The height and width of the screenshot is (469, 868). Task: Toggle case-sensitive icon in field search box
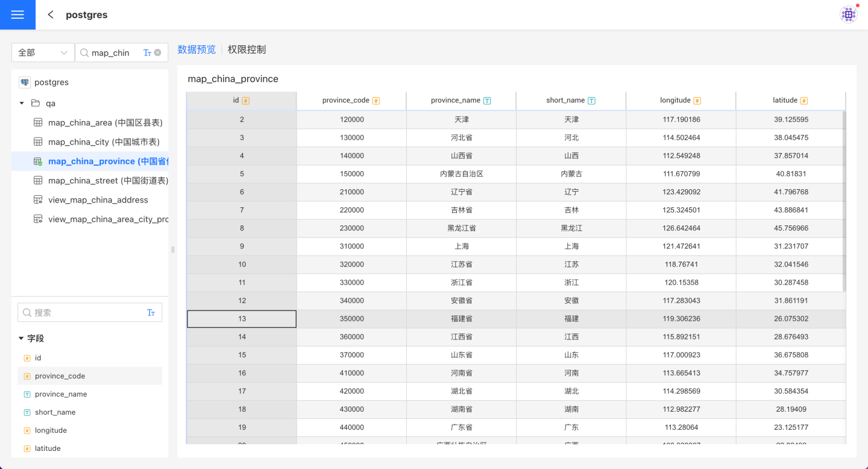(151, 313)
